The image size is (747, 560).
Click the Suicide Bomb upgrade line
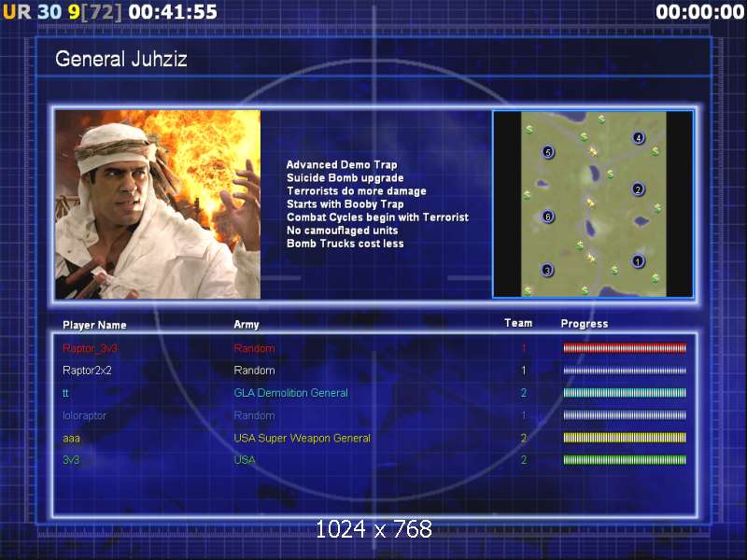click(345, 178)
